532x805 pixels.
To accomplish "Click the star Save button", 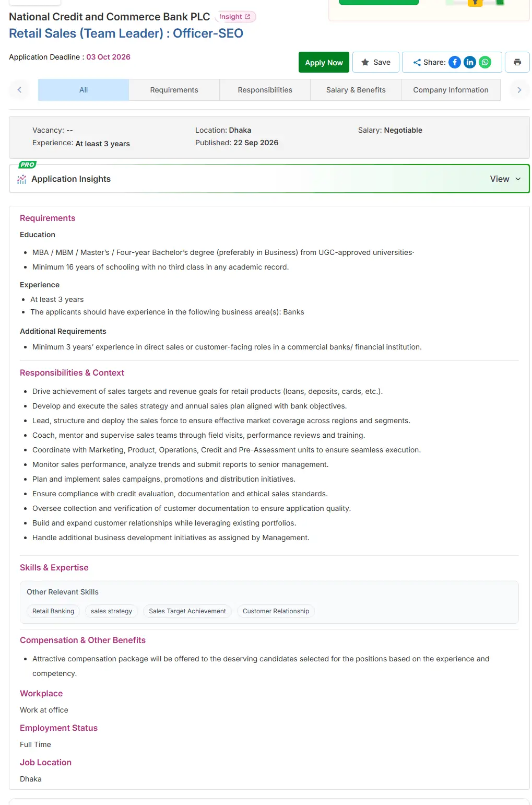I will coord(376,62).
